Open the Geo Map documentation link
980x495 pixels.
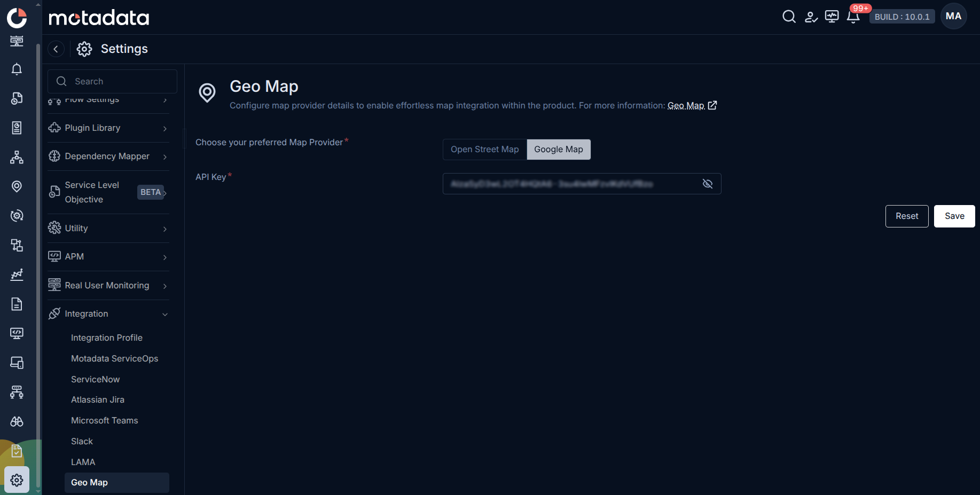pyautogui.click(x=686, y=106)
